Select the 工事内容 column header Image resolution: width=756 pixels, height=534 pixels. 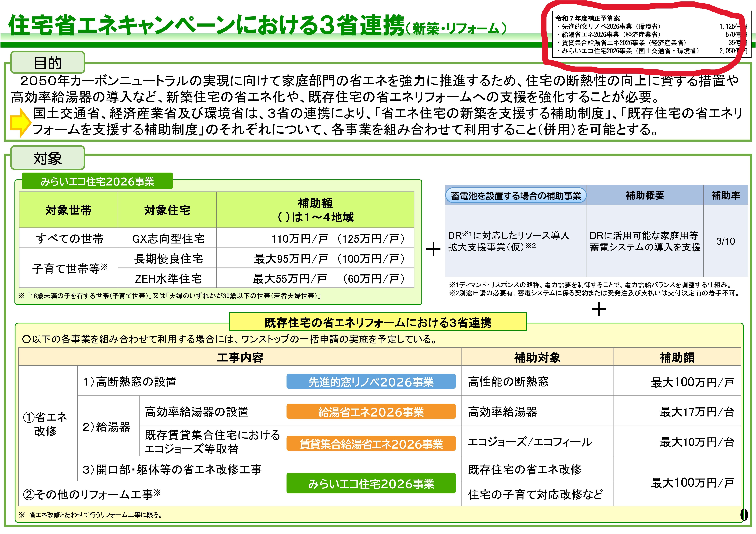pyautogui.click(x=240, y=357)
